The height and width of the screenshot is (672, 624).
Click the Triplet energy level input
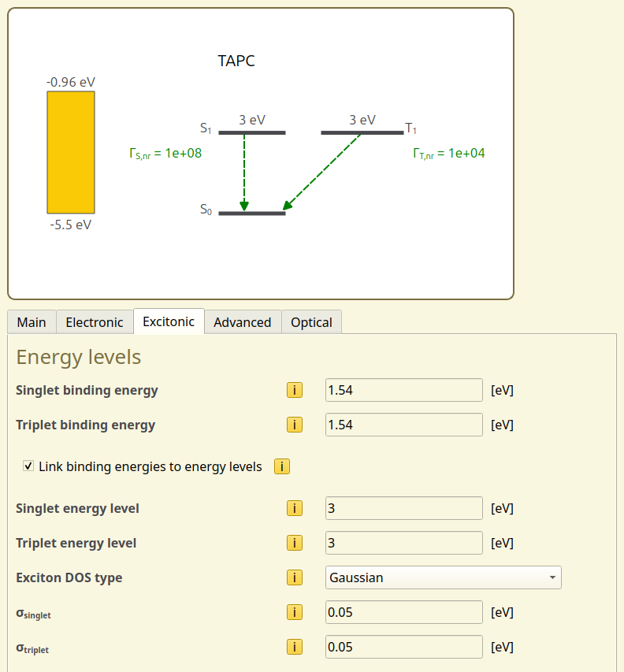click(403, 544)
